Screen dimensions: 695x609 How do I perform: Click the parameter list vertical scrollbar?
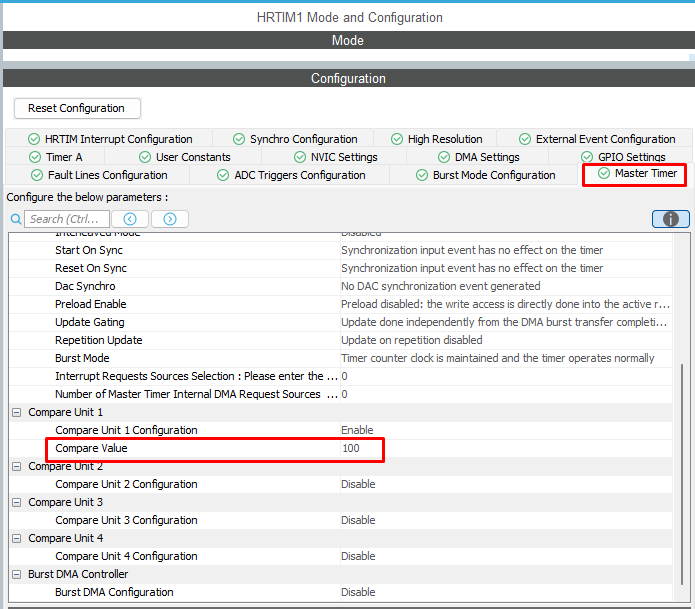682,474
